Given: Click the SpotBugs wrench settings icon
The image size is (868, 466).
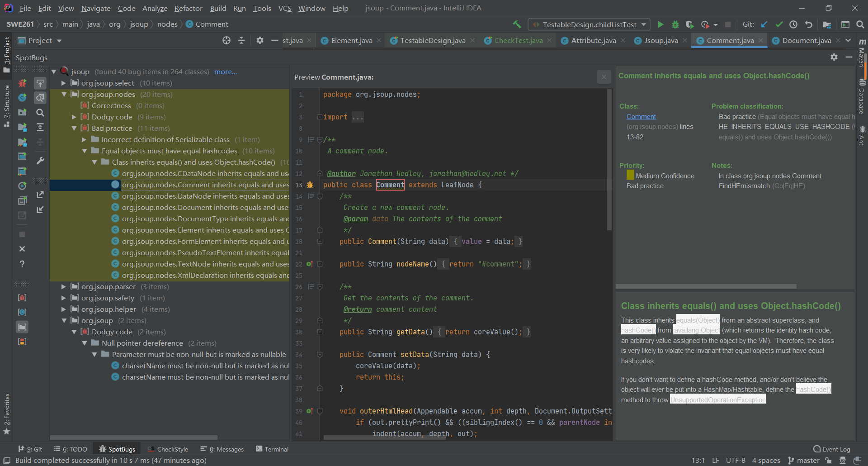Looking at the screenshot, I should pyautogui.click(x=40, y=161).
